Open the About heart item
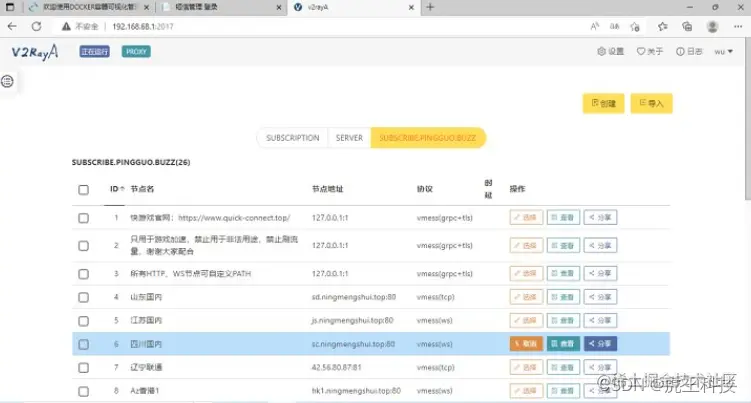This screenshot has width=751, height=403. [x=650, y=51]
